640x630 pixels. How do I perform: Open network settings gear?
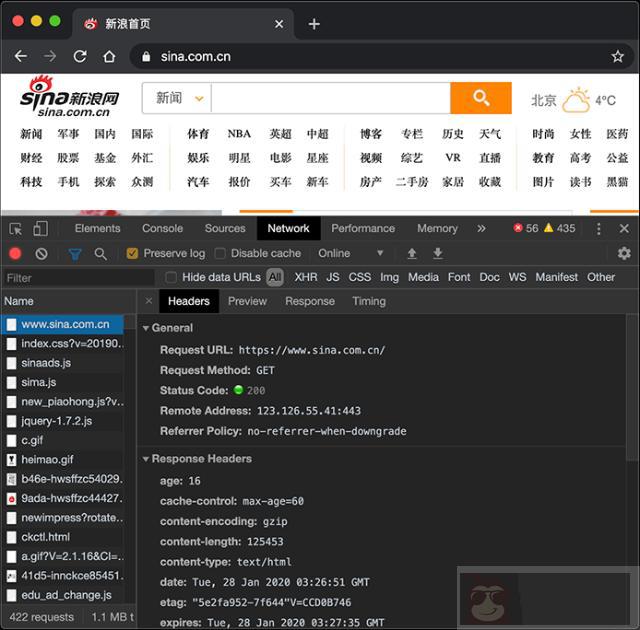point(624,253)
